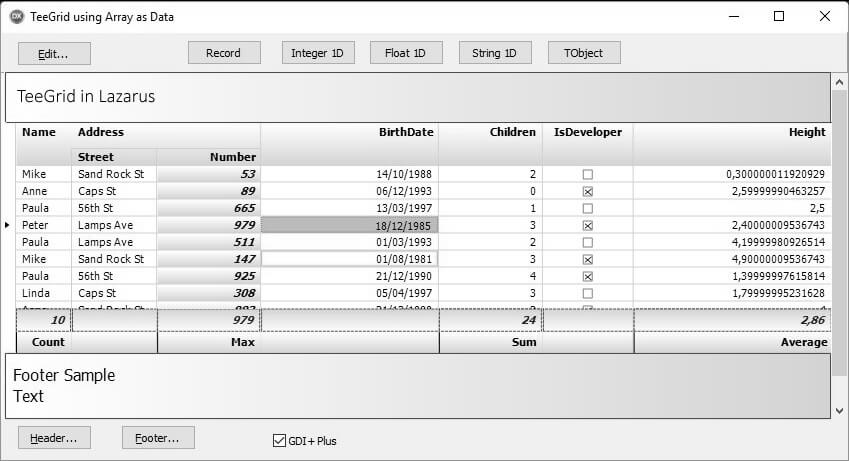Click the TeeGrid in Lazarus header band
Image resolution: width=849 pixels, height=461 pixels.
point(417,98)
